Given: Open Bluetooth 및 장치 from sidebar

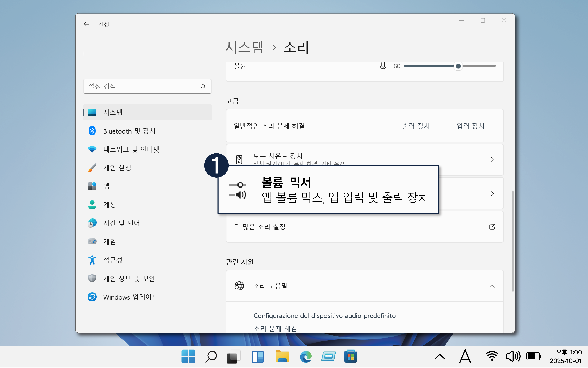Looking at the screenshot, I should (129, 131).
